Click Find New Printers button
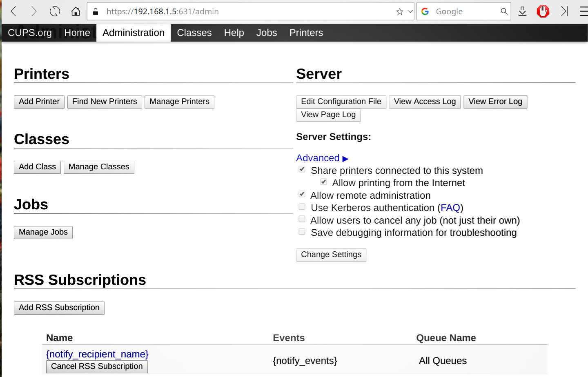The height and width of the screenshot is (377, 588). [105, 102]
